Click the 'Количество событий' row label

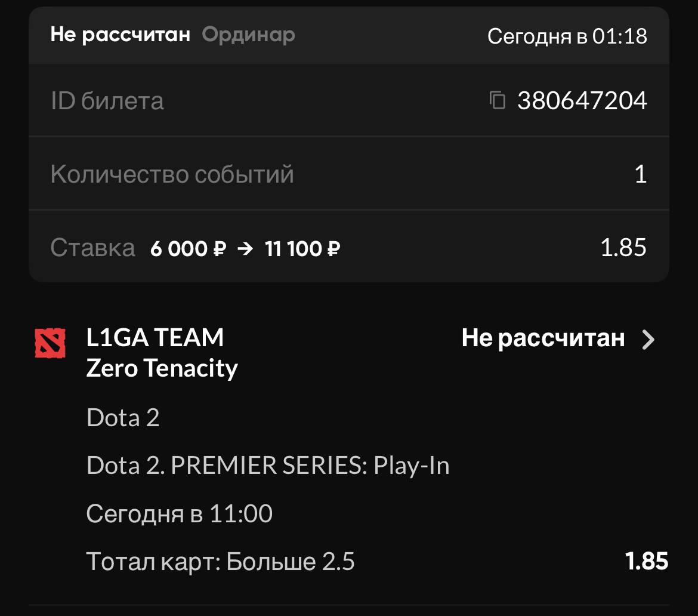tap(172, 174)
